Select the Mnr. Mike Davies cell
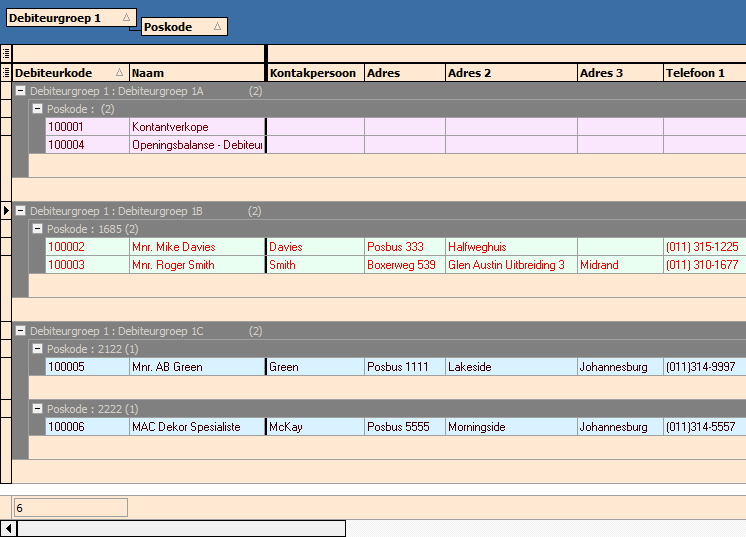This screenshot has height=537, width=746. (197, 247)
